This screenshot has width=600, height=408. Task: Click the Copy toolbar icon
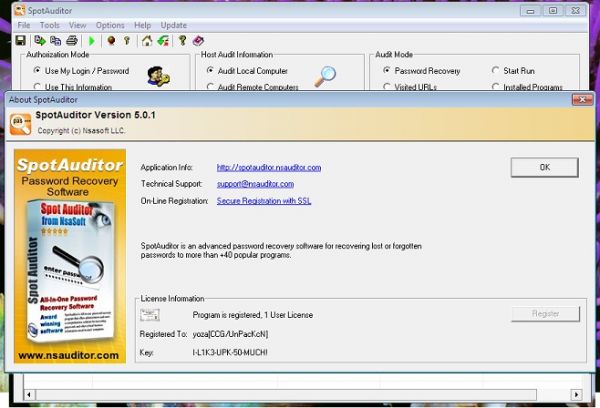(x=56, y=40)
